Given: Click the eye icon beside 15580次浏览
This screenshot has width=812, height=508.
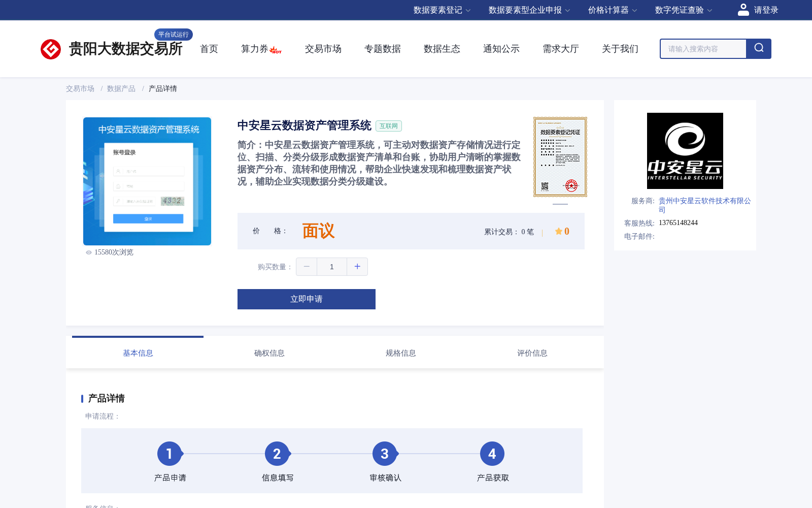Looking at the screenshot, I should 89,252.
